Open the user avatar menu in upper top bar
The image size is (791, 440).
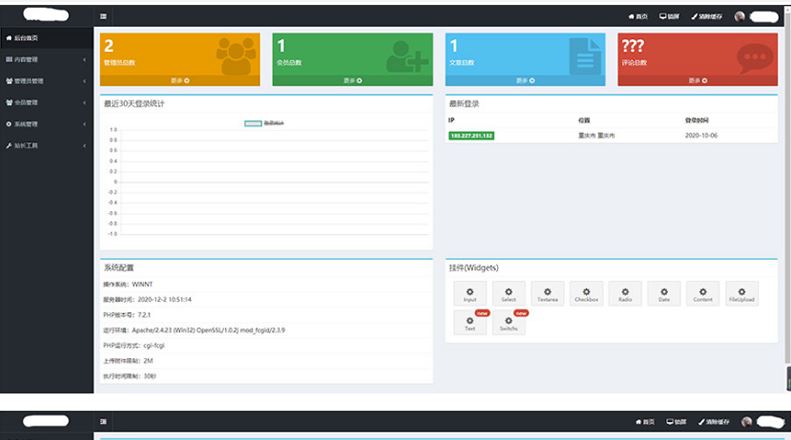click(x=740, y=17)
